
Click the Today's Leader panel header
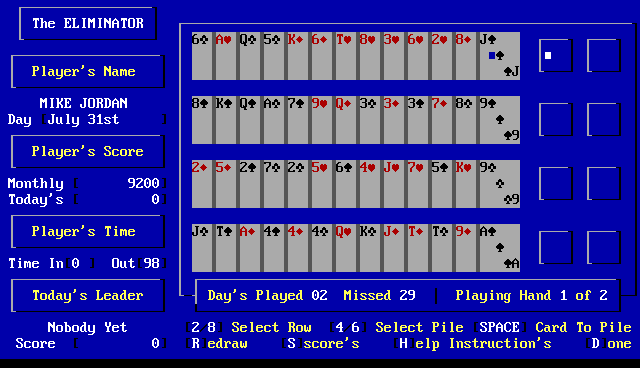coord(88,295)
